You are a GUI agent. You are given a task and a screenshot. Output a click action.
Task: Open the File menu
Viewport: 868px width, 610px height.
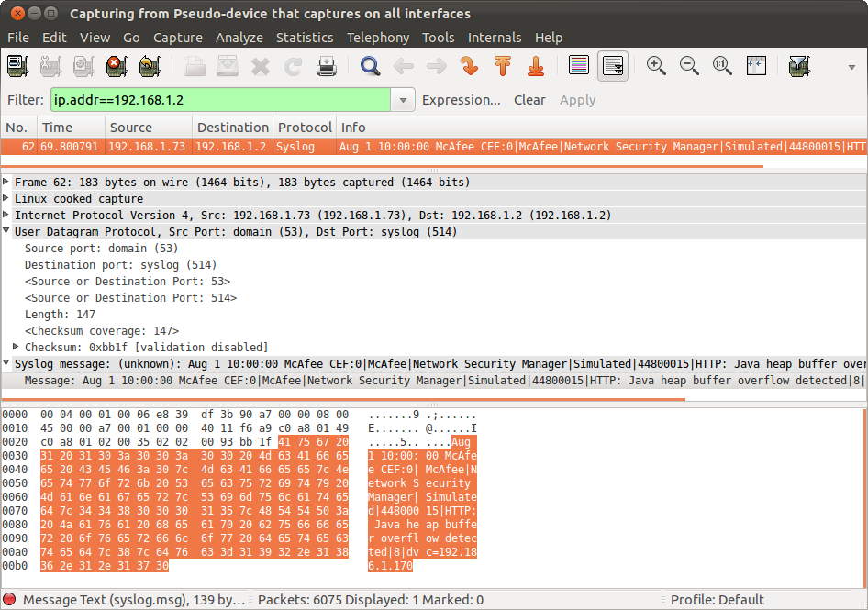coord(18,38)
